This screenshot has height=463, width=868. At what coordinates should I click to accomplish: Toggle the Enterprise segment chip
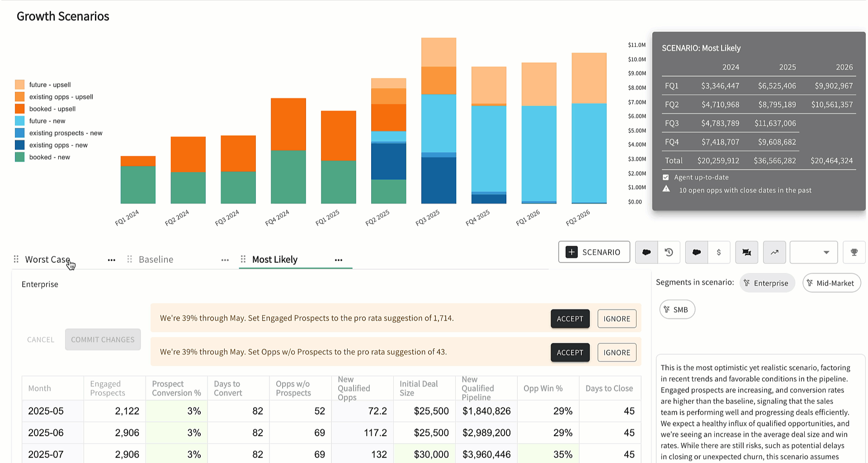pos(767,283)
